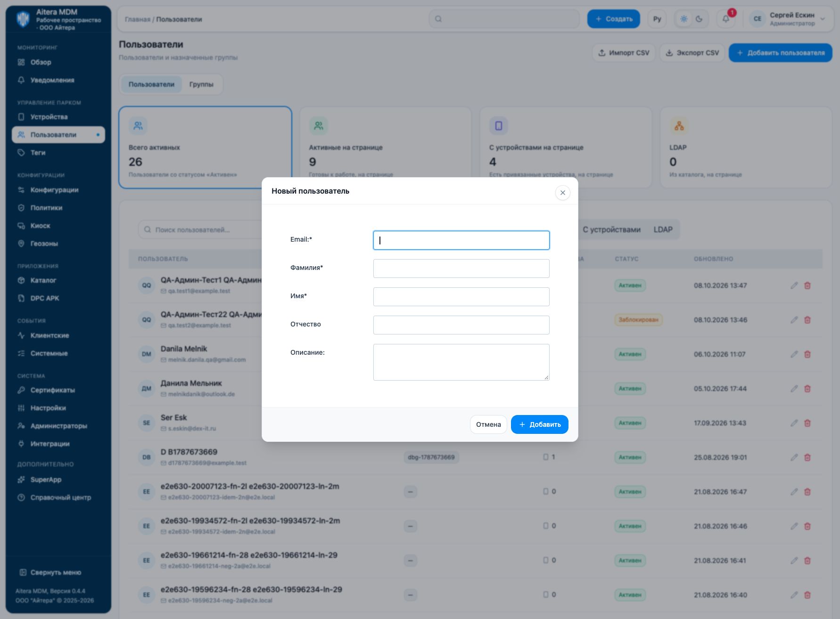The height and width of the screenshot is (619, 840).
Task: Open Устройства in the sidebar
Action: click(x=58, y=117)
